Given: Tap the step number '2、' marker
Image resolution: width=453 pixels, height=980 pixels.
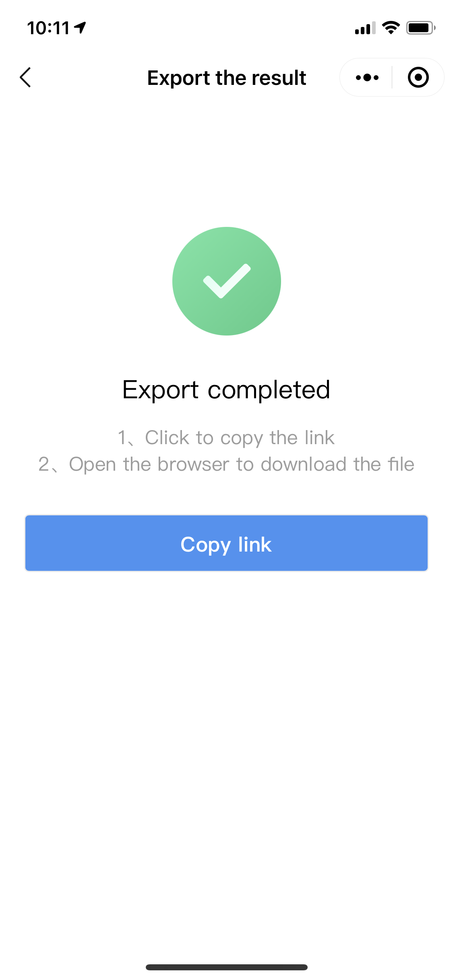Looking at the screenshot, I should coord(48,464).
